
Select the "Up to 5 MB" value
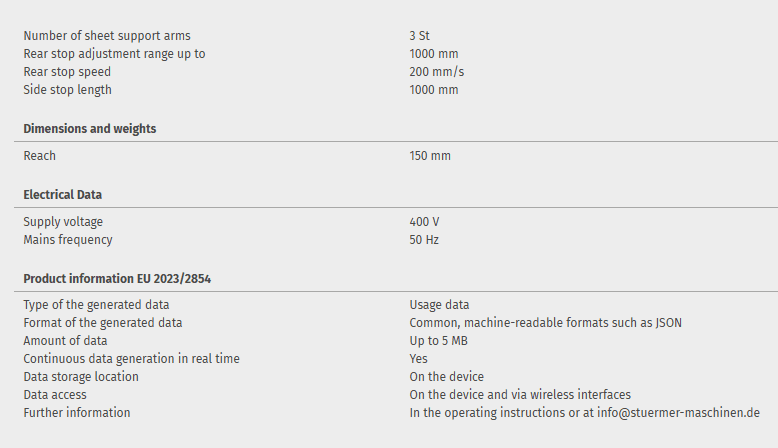439,341
